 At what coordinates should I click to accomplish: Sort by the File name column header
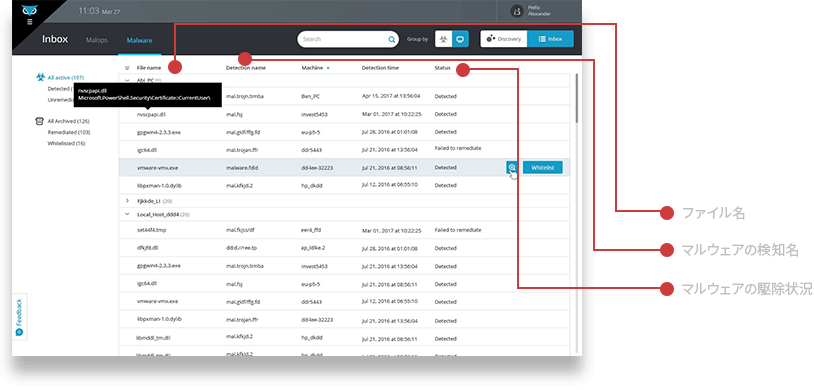click(x=148, y=68)
